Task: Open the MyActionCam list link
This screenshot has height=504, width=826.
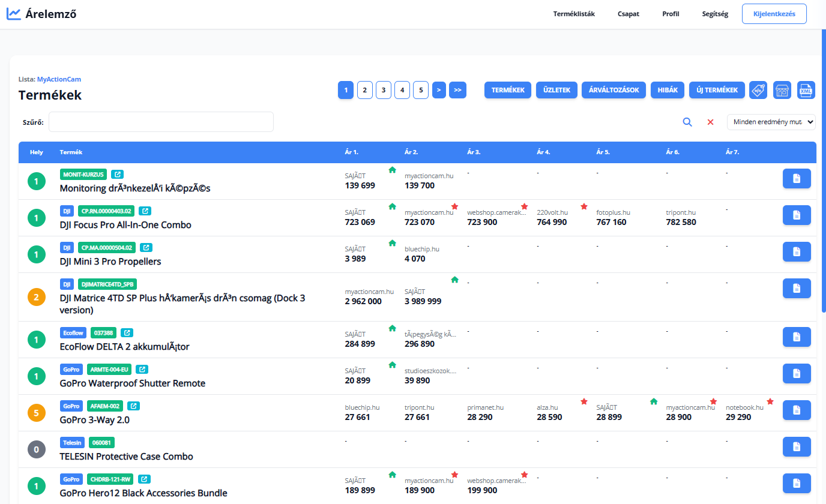Action: 59,79
